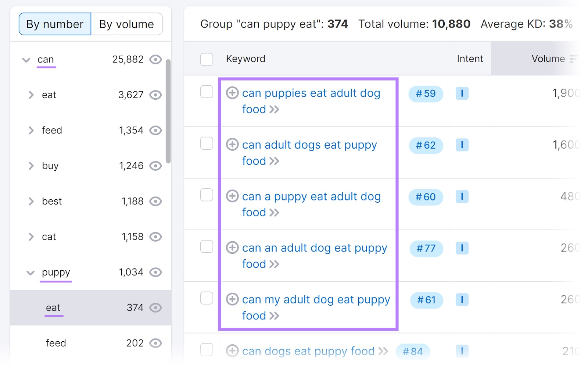Check the checkbox beside "can an adult dog eat puppy food"
Screen dimensions: 588x370
(207, 247)
